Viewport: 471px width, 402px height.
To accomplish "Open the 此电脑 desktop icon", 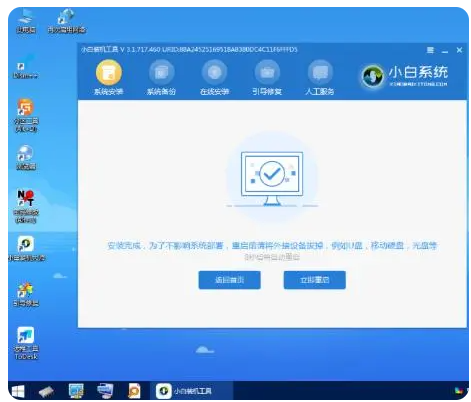I will point(26,21).
